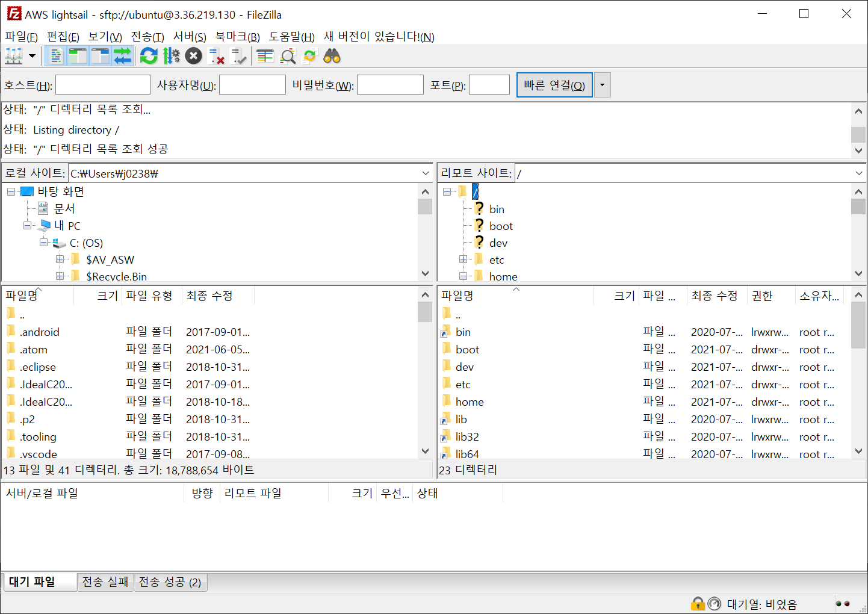Open the 전송(T) menu
Image resolution: width=868 pixels, height=614 pixels.
pos(147,37)
